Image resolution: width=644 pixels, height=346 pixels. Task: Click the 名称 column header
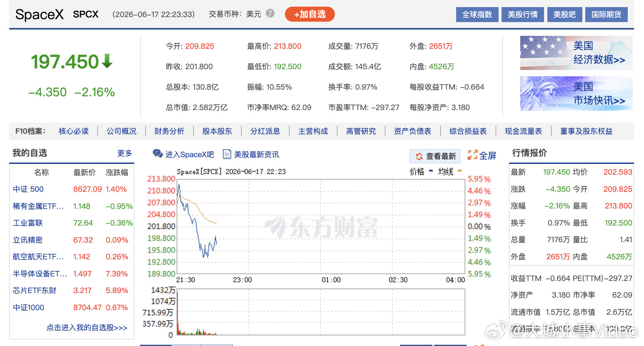pyautogui.click(x=41, y=173)
